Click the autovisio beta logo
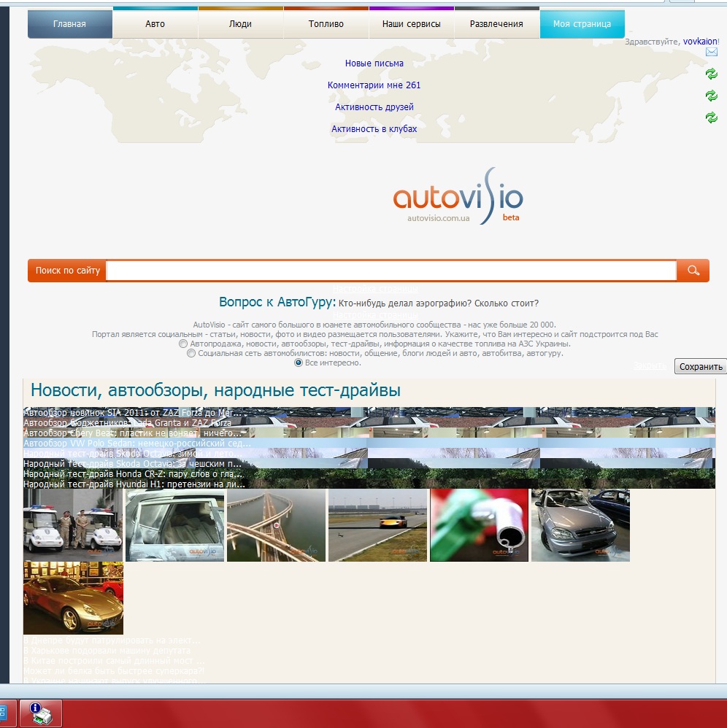Screen dimensions: 727x728 pyautogui.click(x=458, y=197)
